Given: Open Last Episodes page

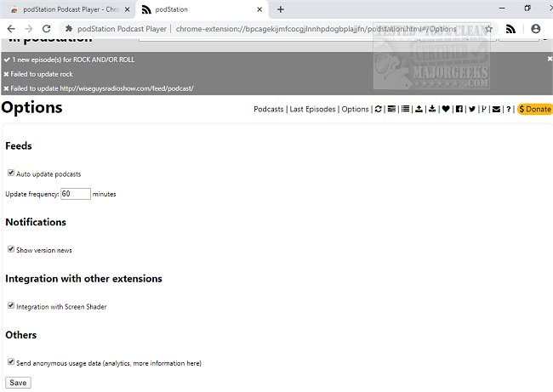Looking at the screenshot, I should (x=312, y=110).
